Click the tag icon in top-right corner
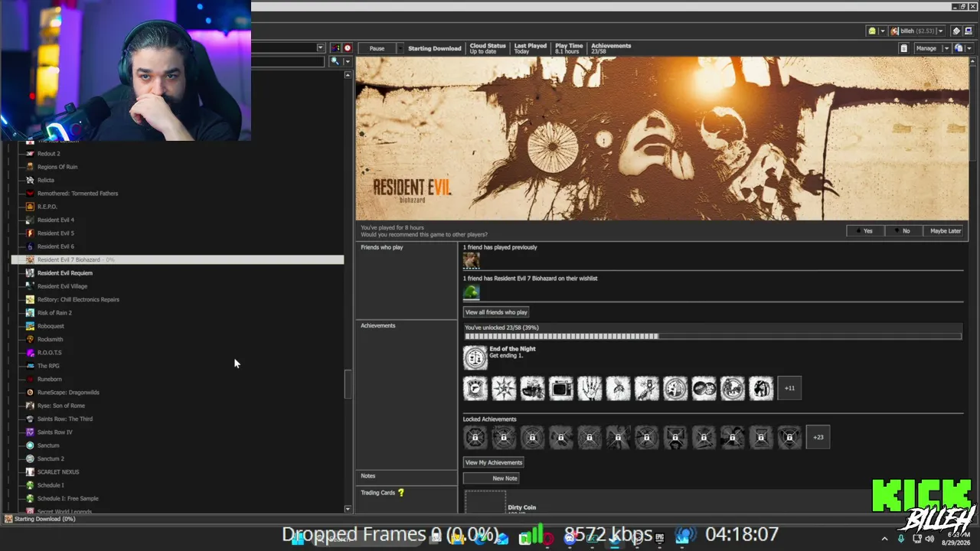The image size is (980, 551). [x=955, y=31]
